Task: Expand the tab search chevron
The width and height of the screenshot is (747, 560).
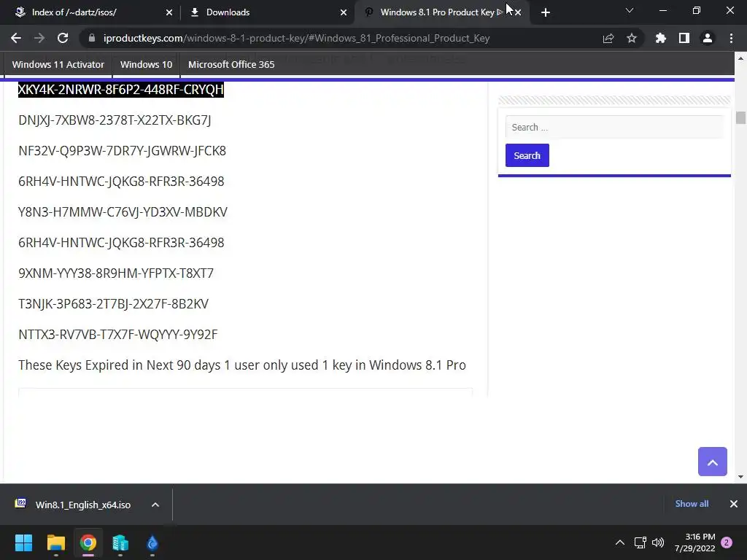Action: point(630,10)
